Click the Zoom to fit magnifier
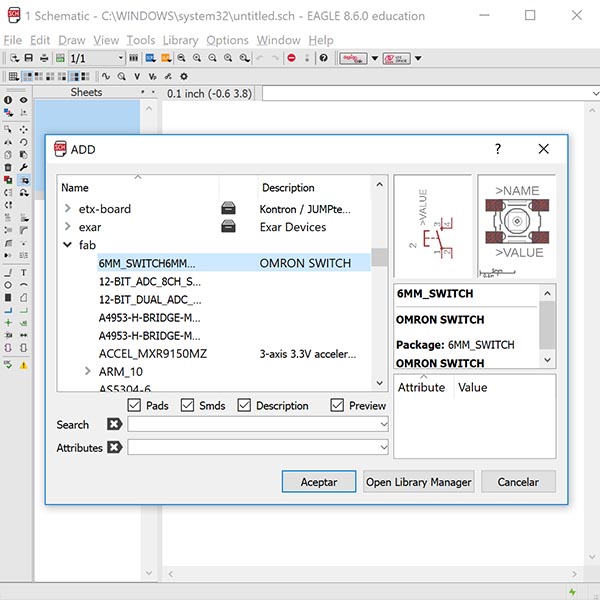Screen dimensions: 600x600 [x=181, y=58]
